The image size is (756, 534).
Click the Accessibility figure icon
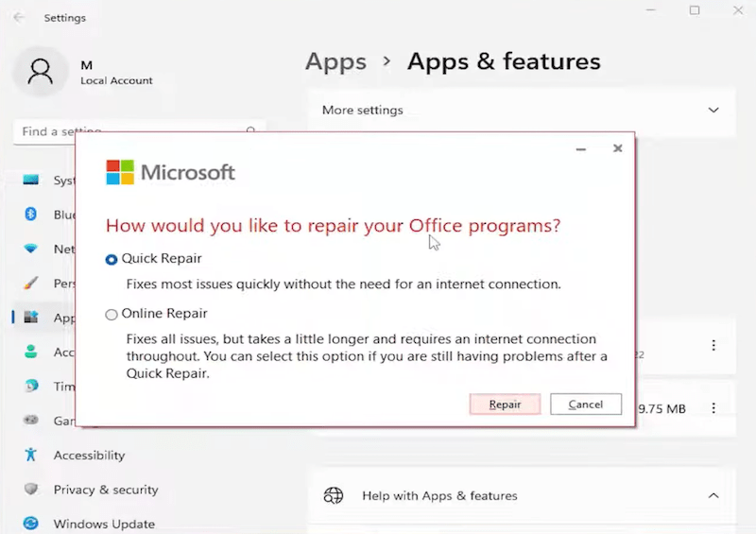tap(31, 455)
